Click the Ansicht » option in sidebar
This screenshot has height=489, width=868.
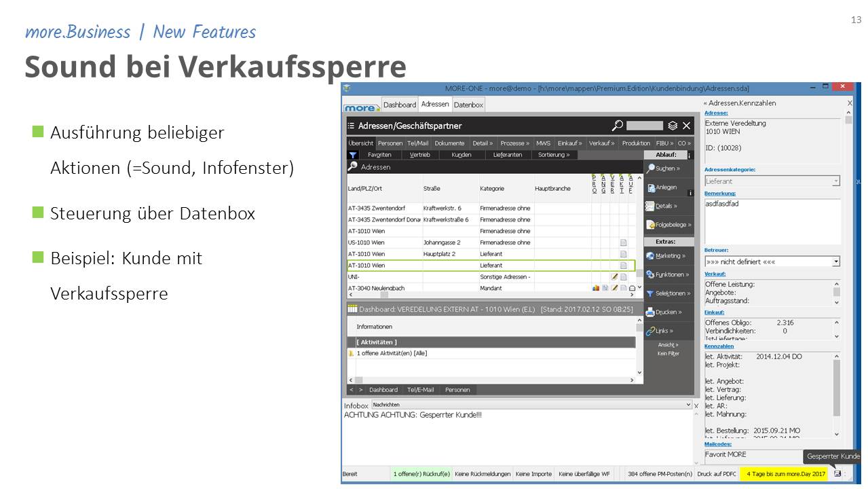[x=668, y=345]
